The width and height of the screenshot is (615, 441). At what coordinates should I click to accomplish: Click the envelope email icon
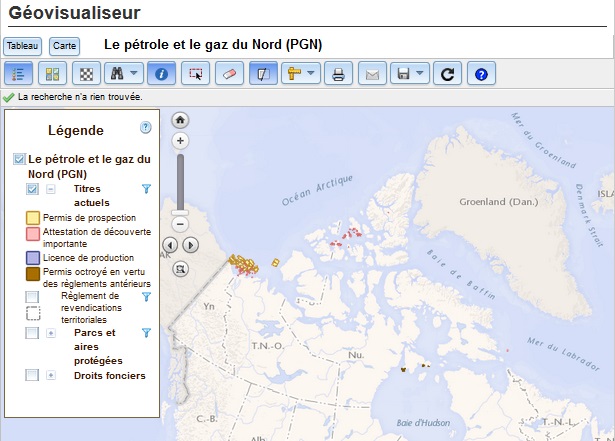pyautogui.click(x=372, y=73)
